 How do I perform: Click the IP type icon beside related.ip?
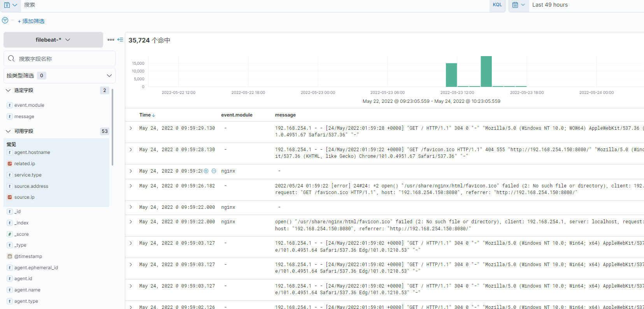pos(10,164)
